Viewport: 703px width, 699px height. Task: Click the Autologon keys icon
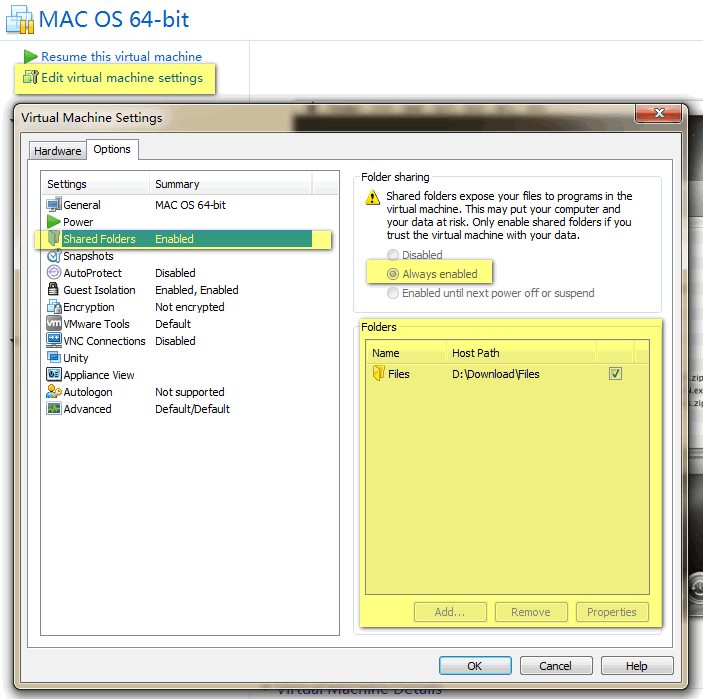click(x=54, y=391)
